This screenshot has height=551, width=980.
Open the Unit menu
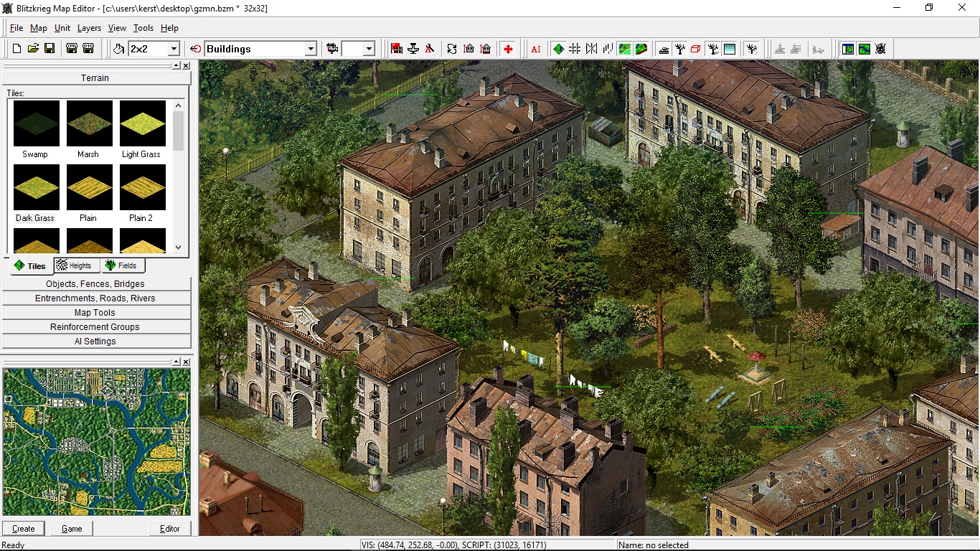(62, 28)
